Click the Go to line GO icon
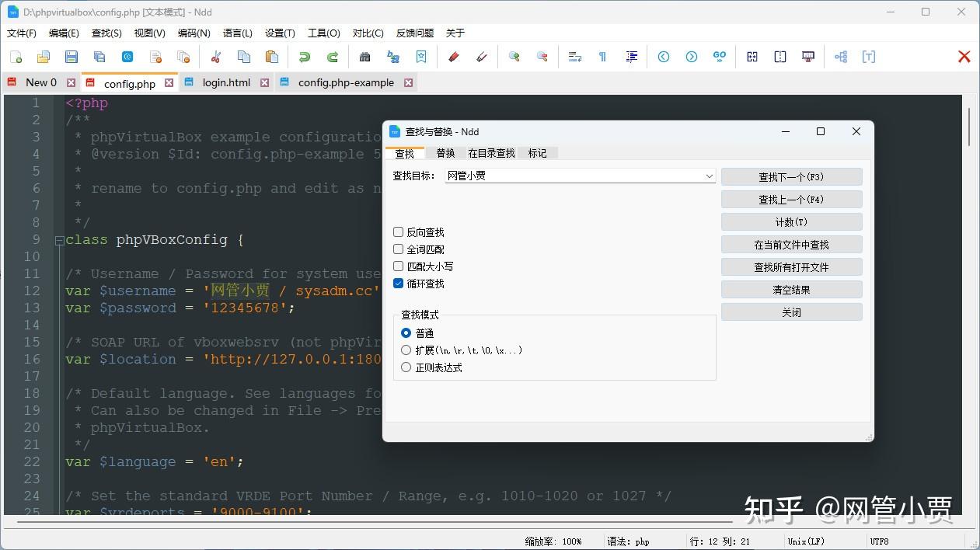The width and height of the screenshot is (980, 550). [x=719, y=57]
